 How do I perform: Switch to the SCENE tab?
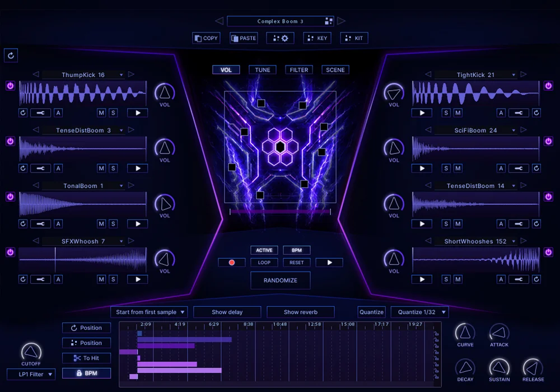tap(335, 70)
